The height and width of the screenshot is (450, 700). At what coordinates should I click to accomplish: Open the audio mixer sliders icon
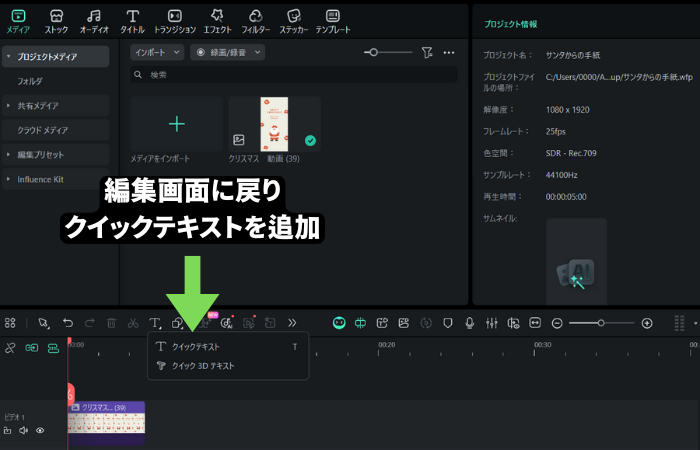[492, 323]
